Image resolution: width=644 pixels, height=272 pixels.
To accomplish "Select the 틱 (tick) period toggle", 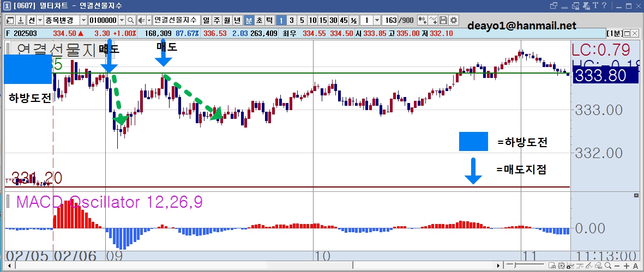I will click(x=269, y=21).
